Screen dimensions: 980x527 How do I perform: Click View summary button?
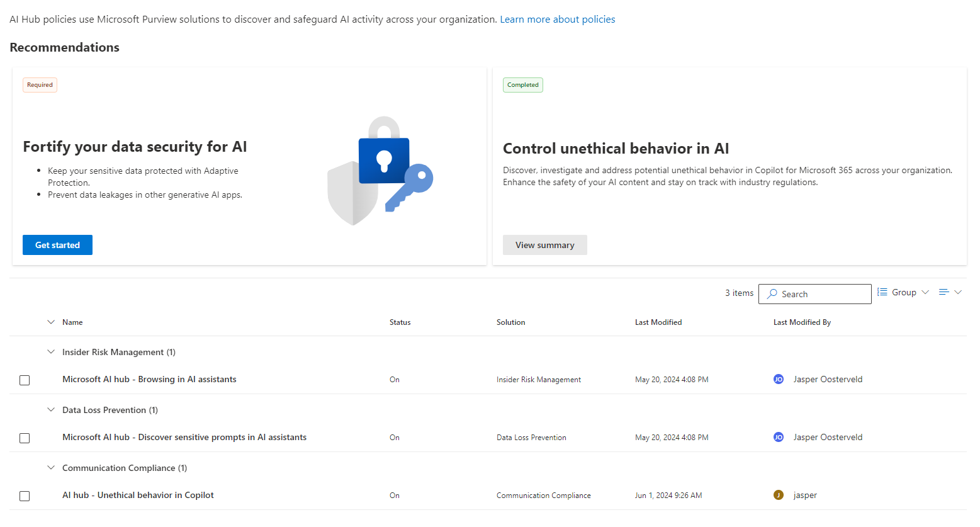[545, 245]
